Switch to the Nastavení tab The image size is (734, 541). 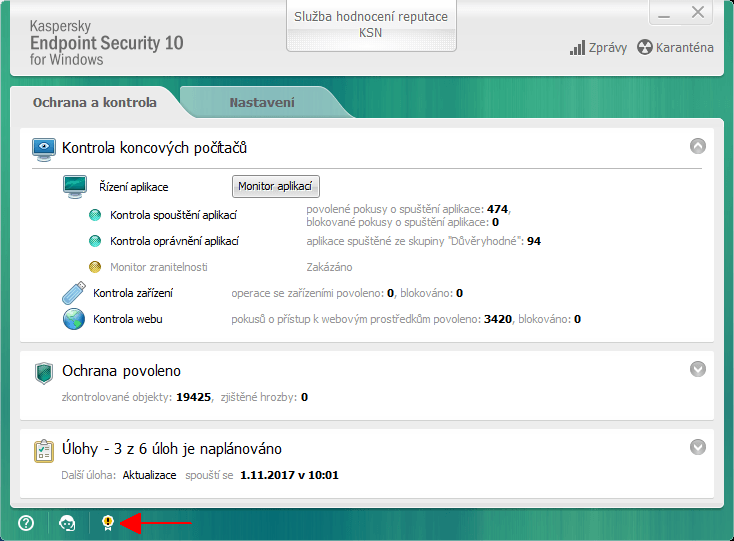pos(262,102)
